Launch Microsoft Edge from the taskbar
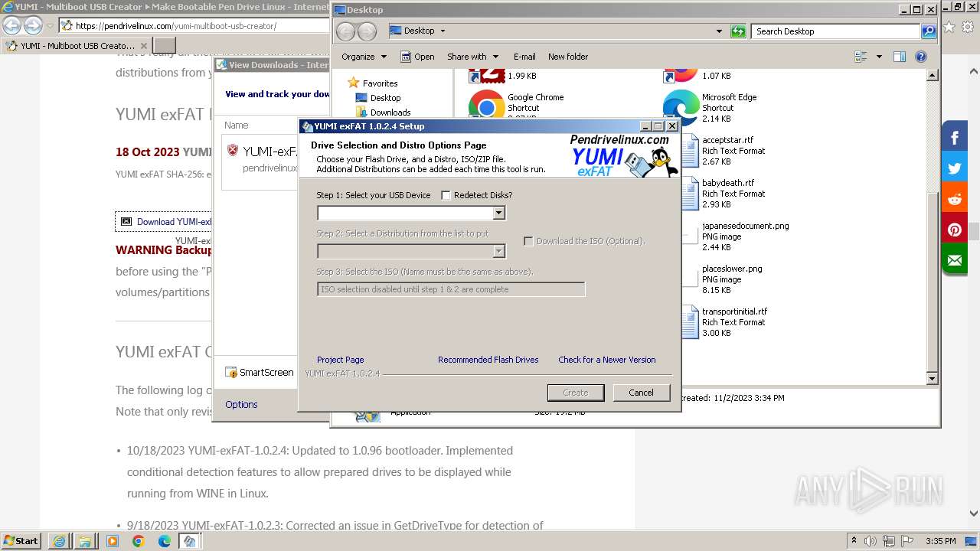The height and width of the screenshot is (551, 980). tap(165, 541)
